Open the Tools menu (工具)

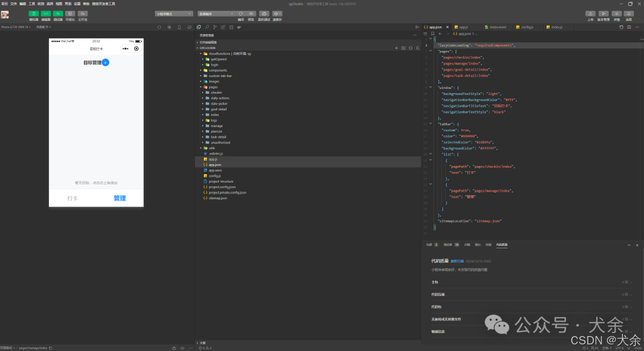coord(32,4)
